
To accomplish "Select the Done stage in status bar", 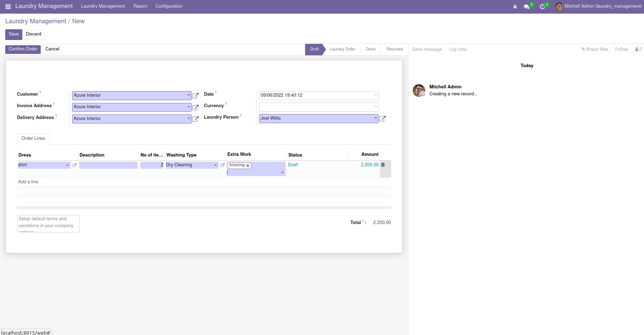I will point(371,49).
